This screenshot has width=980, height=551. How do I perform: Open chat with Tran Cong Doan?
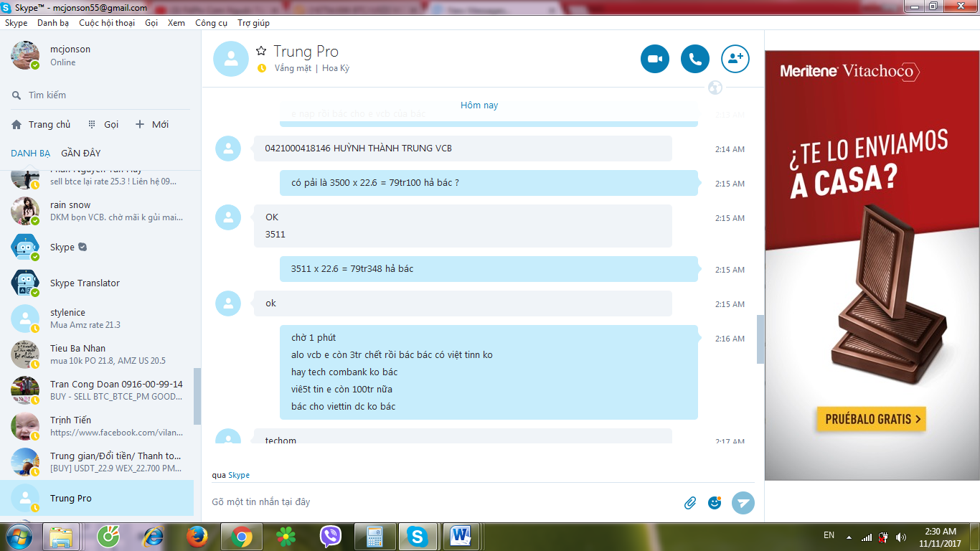[x=97, y=390]
